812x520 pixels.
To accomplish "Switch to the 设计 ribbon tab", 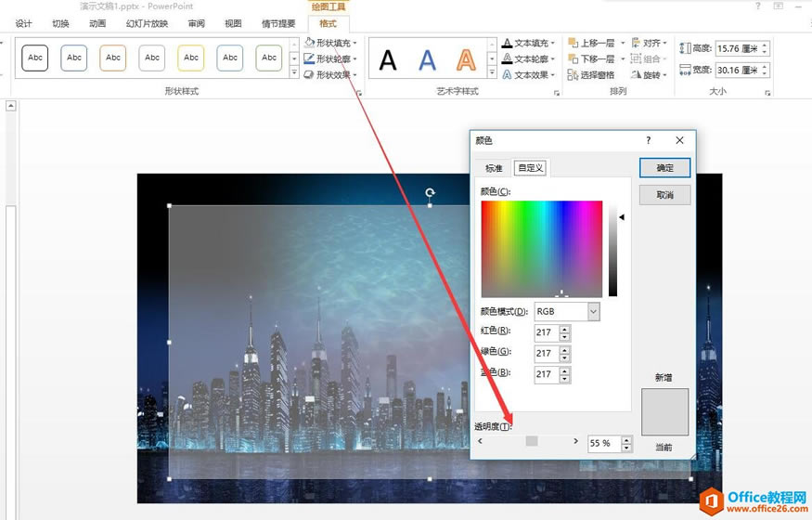I will [x=23, y=24].
